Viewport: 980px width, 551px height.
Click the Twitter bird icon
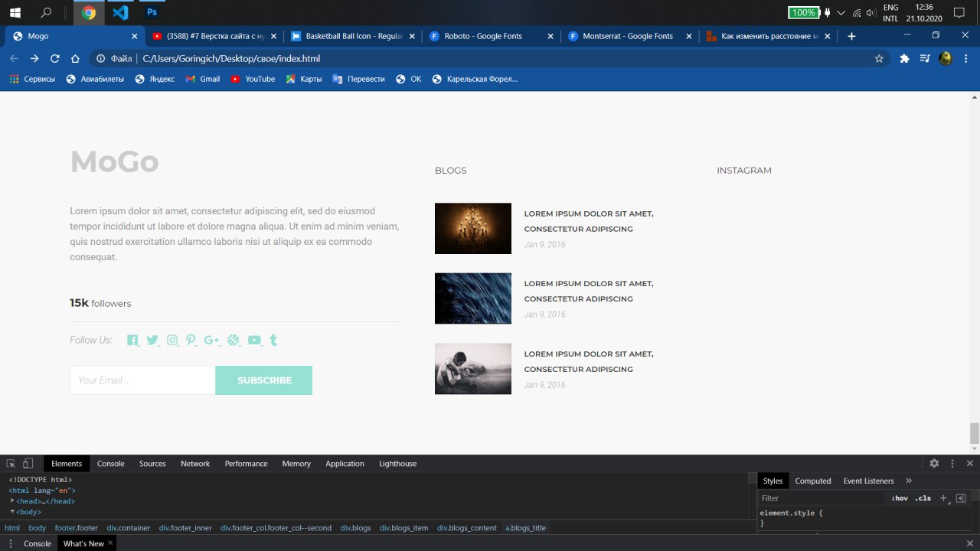point(152,341)
